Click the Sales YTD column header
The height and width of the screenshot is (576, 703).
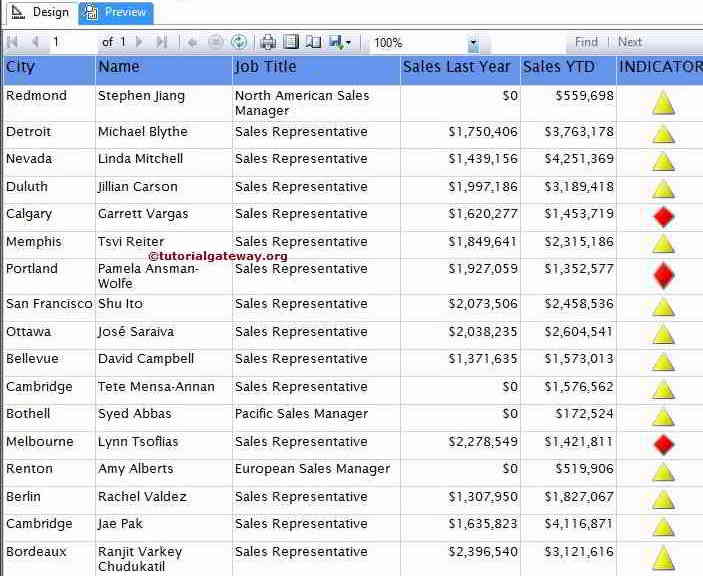click(x=558, y=67)
